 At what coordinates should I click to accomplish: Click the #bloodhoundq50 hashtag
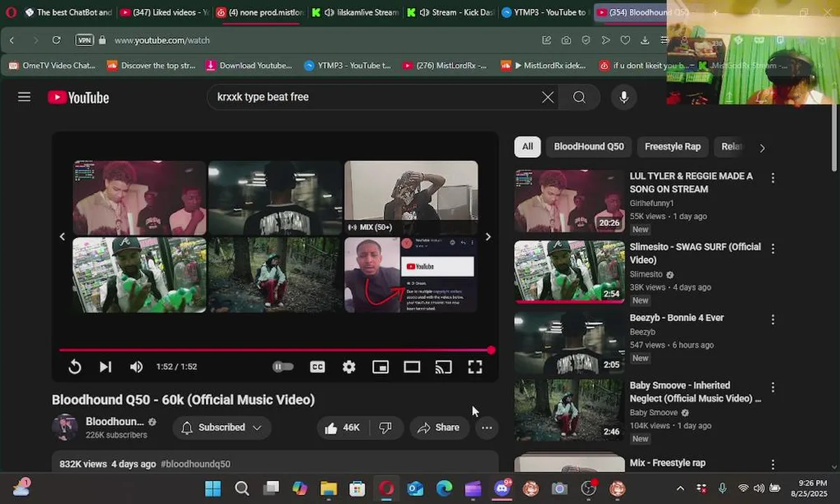click(195, 464)
